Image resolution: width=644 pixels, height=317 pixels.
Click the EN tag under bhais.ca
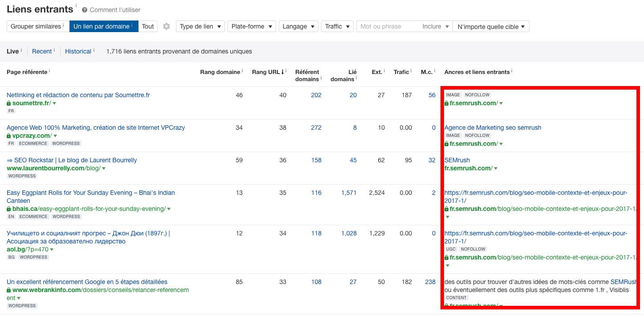point(12,217)
